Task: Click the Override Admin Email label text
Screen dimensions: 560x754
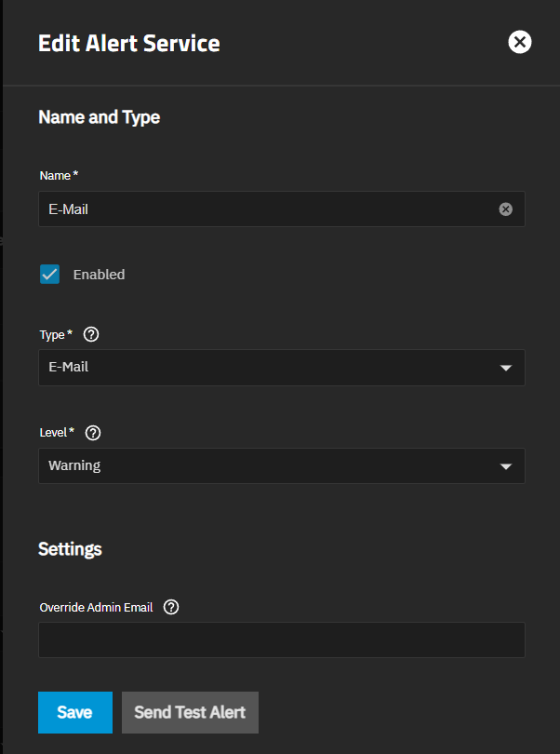Action: point(97,607)
